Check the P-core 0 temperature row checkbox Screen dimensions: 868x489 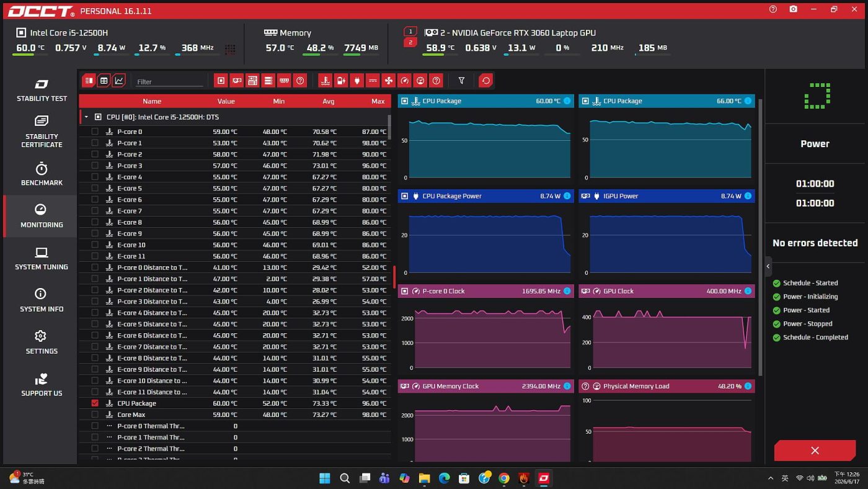click(95, 132)
